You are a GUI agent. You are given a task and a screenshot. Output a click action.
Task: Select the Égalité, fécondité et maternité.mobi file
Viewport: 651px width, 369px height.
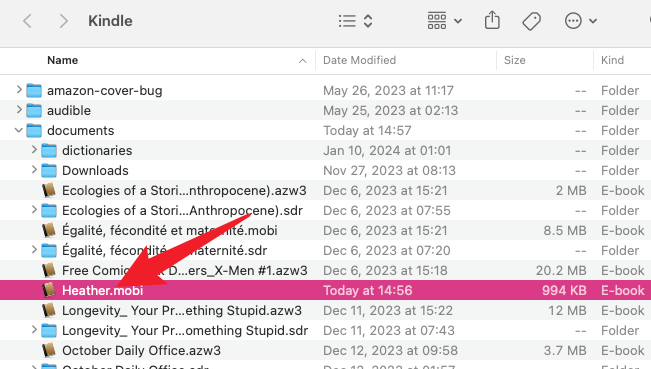[x=326, y=230]
